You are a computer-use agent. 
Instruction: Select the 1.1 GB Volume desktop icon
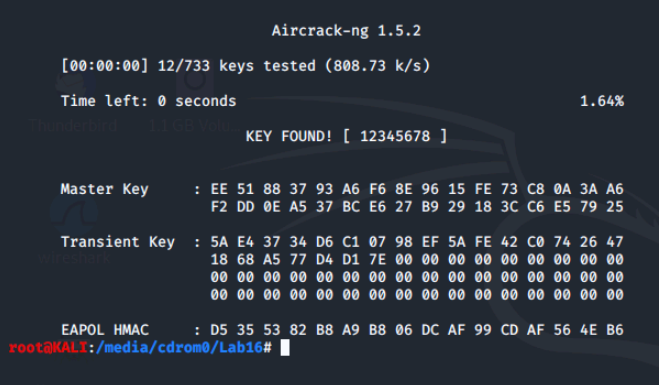point(194,103)
